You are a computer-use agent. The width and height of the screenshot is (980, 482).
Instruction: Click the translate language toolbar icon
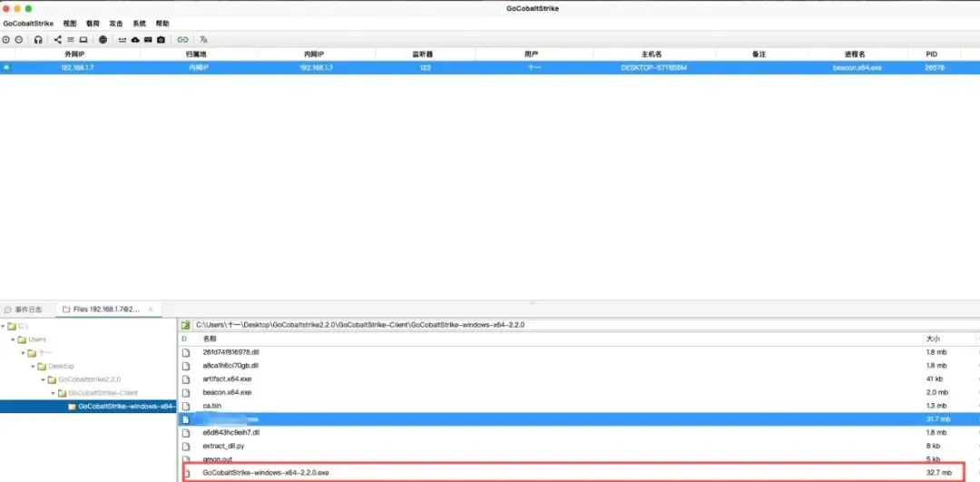point(202,39)
